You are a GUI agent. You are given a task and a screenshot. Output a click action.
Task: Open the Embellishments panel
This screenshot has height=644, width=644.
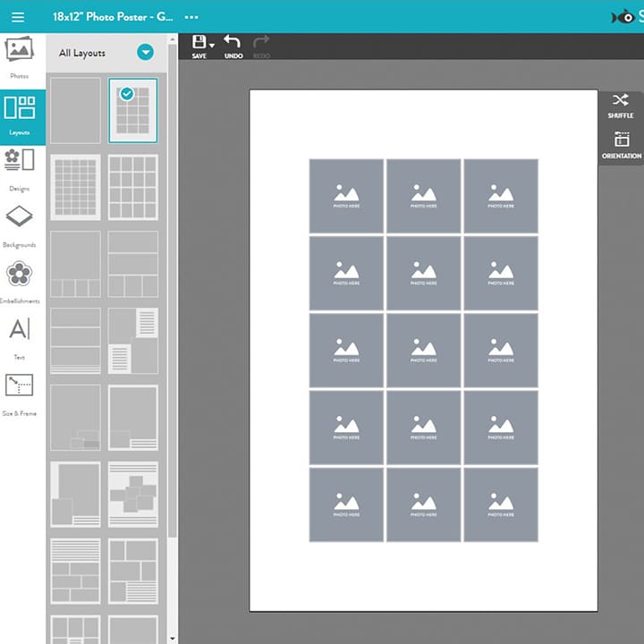tap(20, 283)
